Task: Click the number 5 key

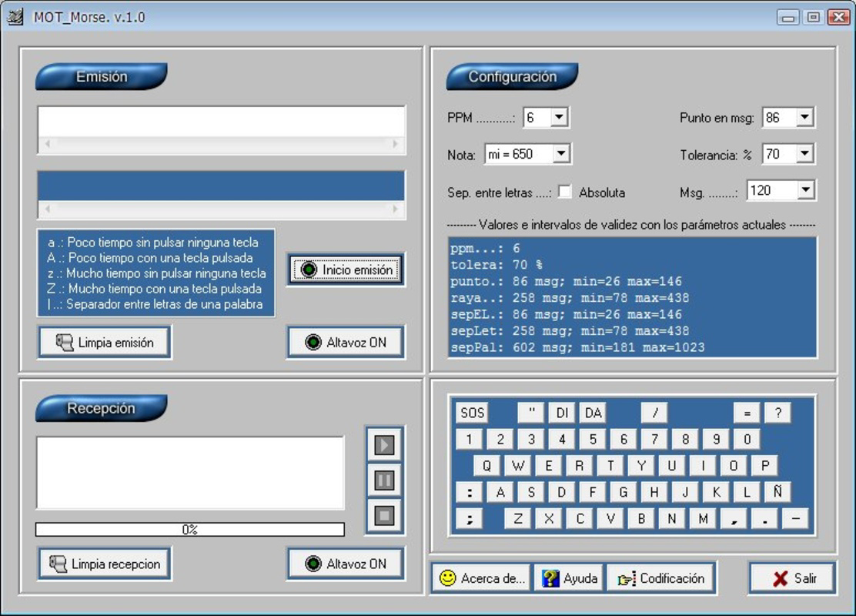Action: (593, 439)
